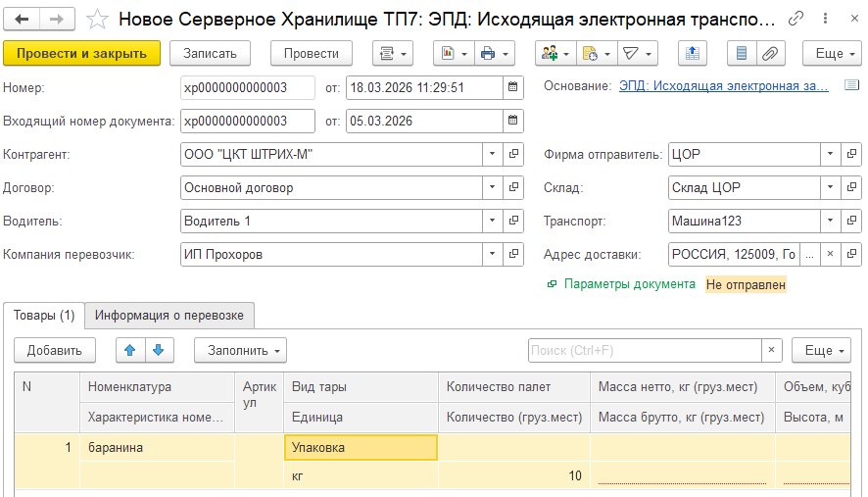Open the Контрагент record with open icon
This screenshot has height=497, width=868.
pos(513,154)
